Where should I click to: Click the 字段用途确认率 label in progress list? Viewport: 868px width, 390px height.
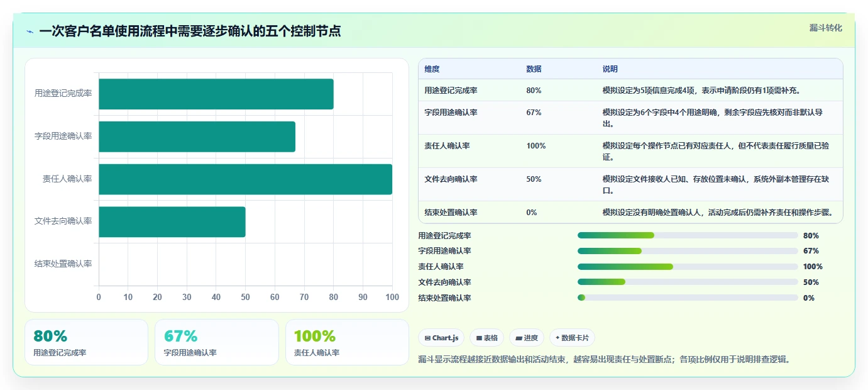(444, 251)
